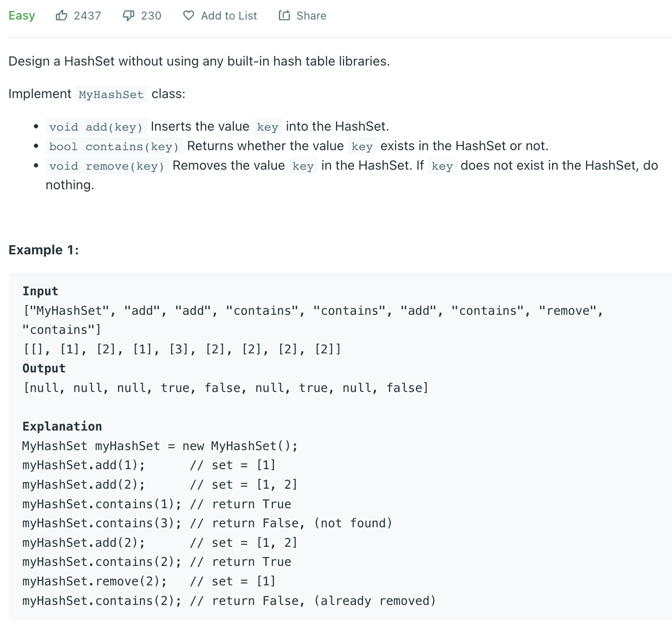
Task: Click the Easy difficulty label
Action: pos(22,15)
